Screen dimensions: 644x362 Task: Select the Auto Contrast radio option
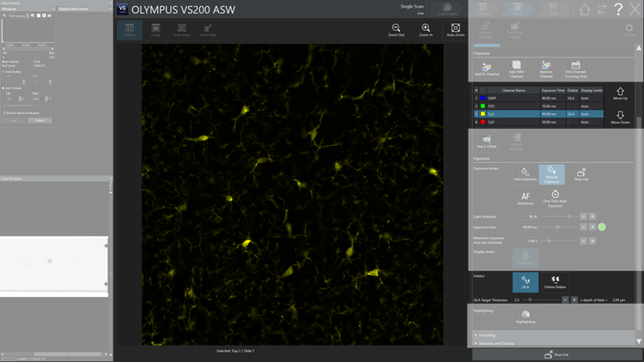[3, 87]
